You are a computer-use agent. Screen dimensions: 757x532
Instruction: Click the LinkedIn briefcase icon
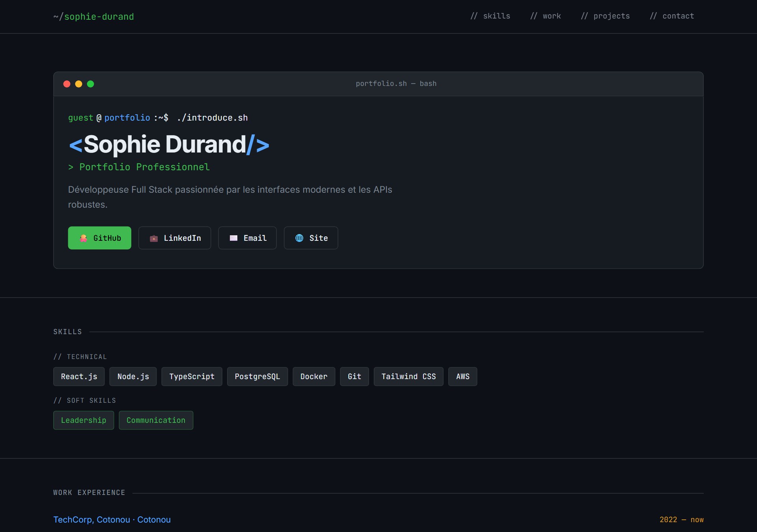pos(154,238)
